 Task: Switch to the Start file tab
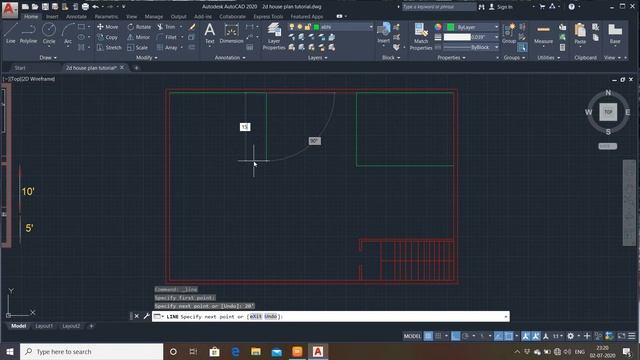click(20, 68)
